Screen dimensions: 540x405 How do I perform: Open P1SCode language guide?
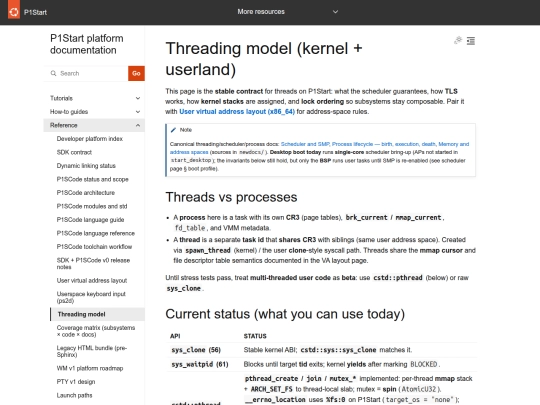(90, 220)
